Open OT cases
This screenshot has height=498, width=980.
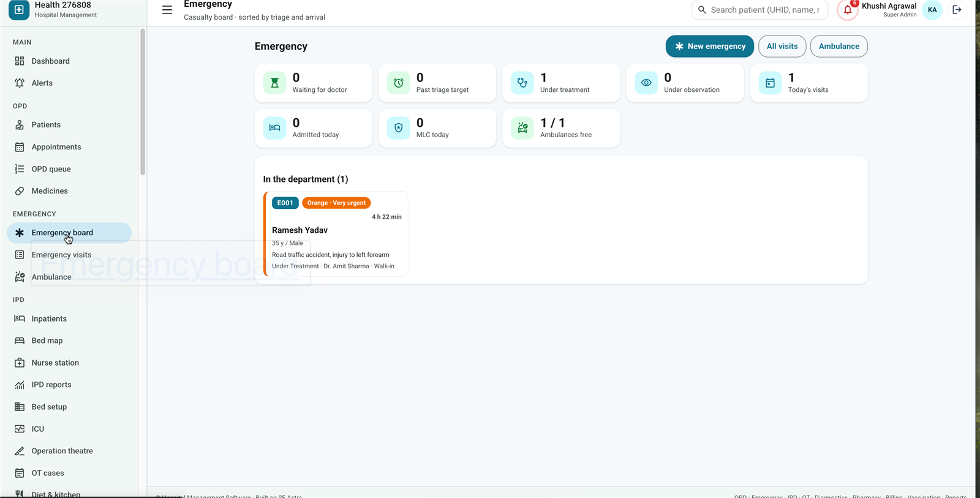pos(69,473)
